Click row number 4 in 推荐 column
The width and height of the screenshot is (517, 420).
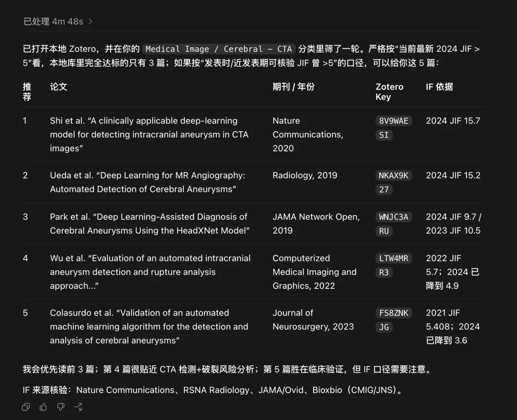pyautogui.click(x=25, y=258)
